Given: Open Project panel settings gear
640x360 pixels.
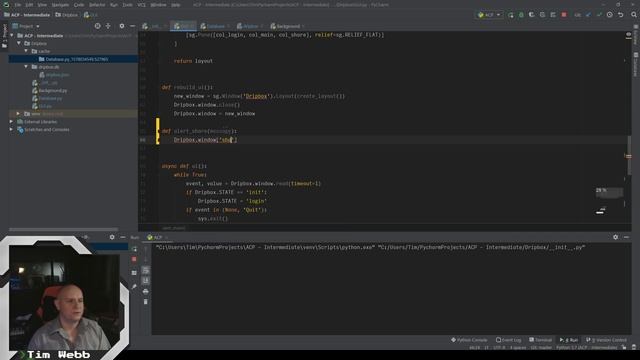Looking at the screenshot, I should (122, 26).
